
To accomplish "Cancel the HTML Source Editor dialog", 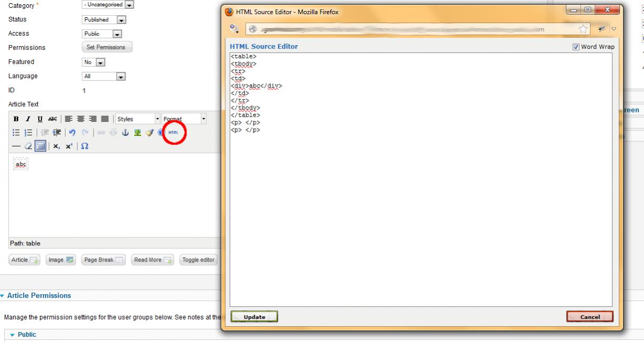I will 590,317.
